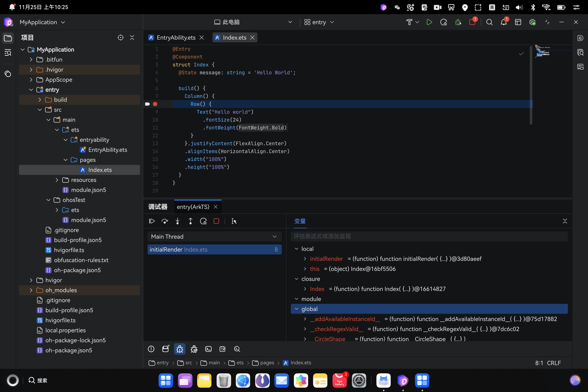Image resolution: width=588 pixels, height=392 pixels.
Task: Toggle the debugger tool window button
Action: tap(179, 349)
